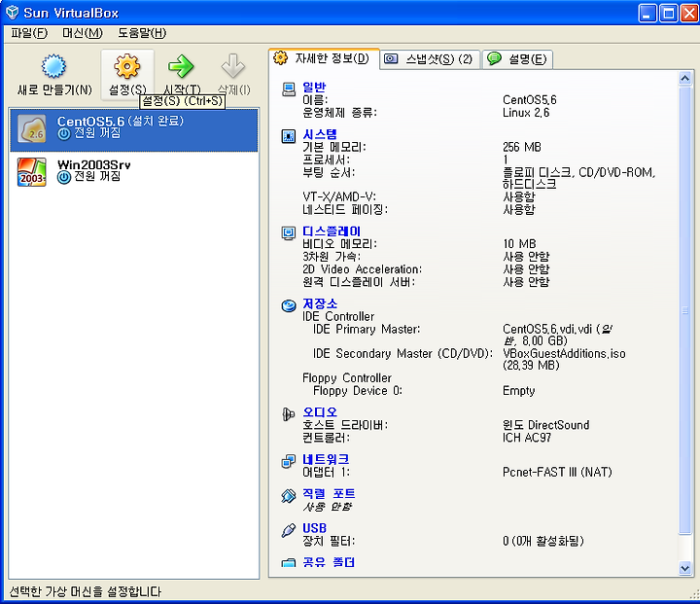Click the 'CentOS5.6' name value in General

coord(530,99)
